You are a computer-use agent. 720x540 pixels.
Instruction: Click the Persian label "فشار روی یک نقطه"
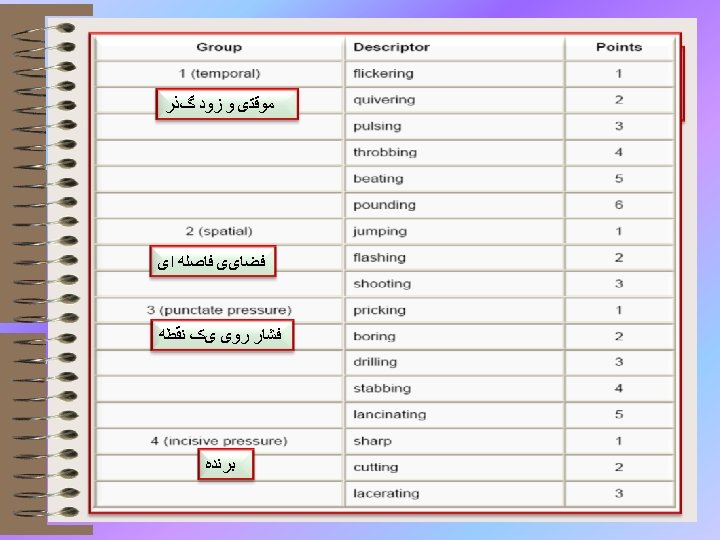click(x=222, y=335)
